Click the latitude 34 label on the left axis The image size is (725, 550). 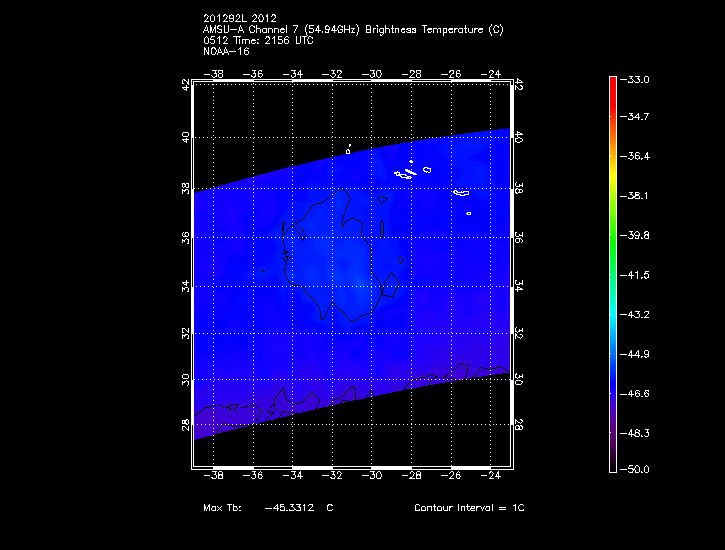(x=185, y=286)
